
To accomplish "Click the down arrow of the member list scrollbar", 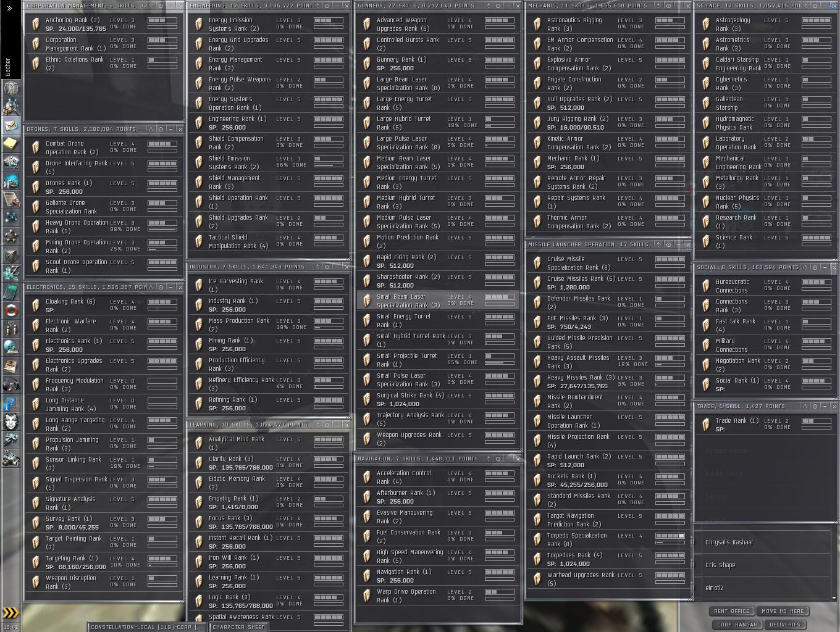I will (834, 597).
